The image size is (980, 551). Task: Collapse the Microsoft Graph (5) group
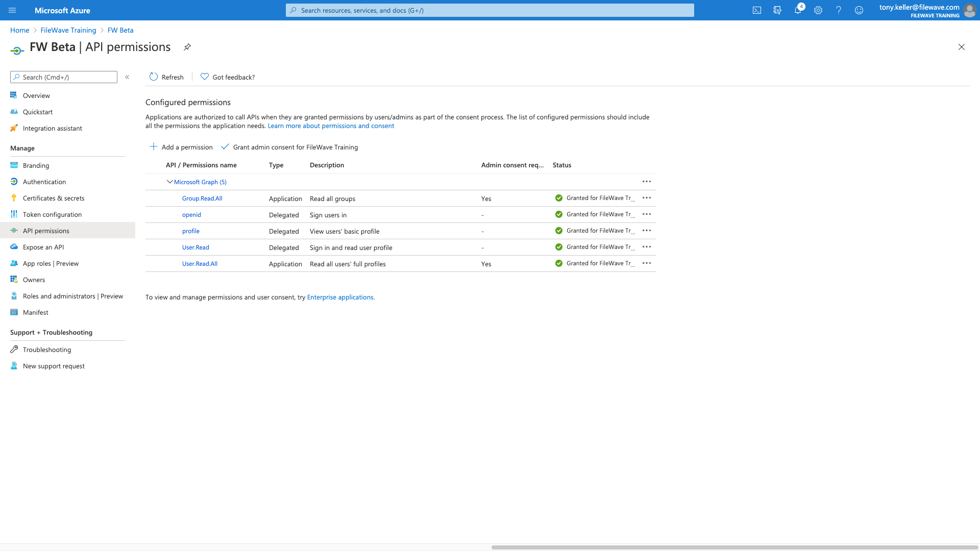pos(170,182)
